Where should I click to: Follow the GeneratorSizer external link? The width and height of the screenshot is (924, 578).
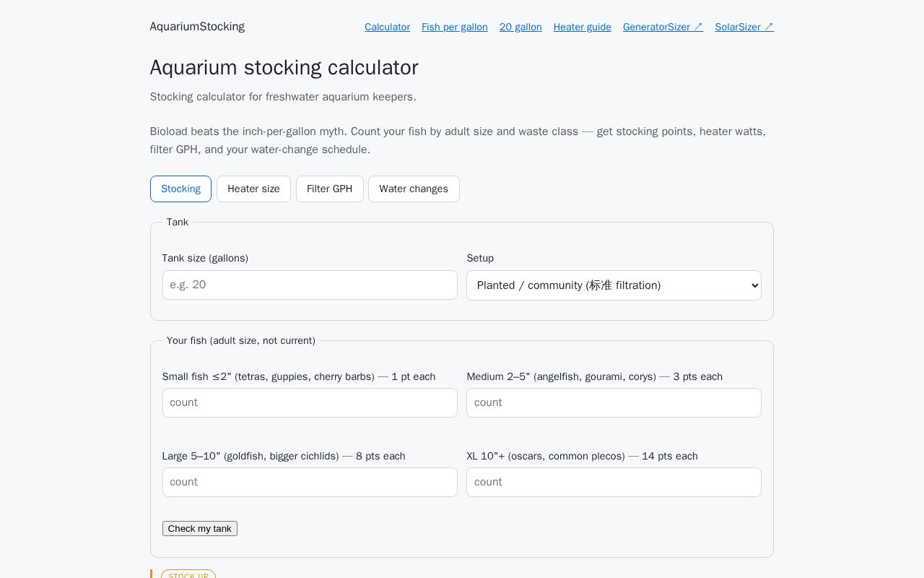click(x=663, y=27)
